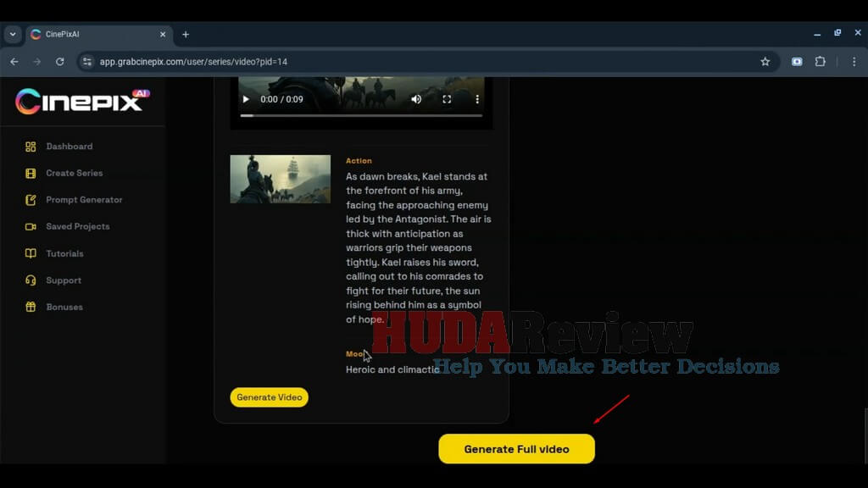Viewport: 868px width, 488px height.
Task: Click the Prompt Generator edit icon
Action: pos(31,200)
